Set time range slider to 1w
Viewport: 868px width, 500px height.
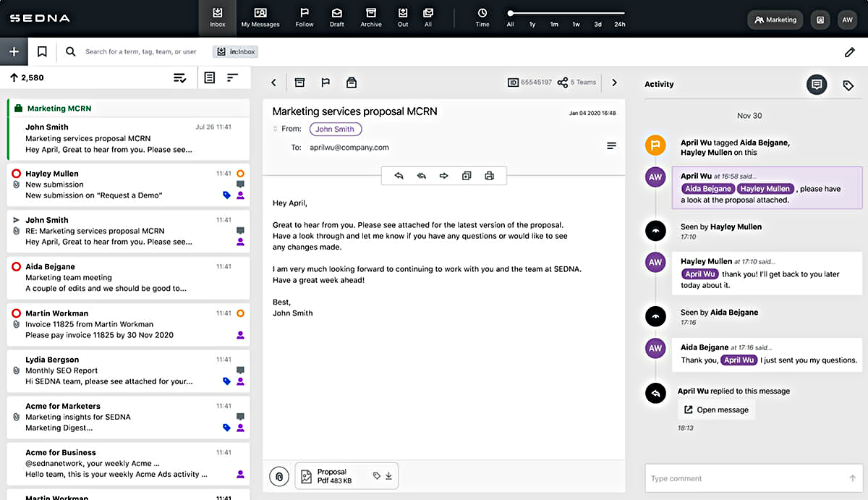(x=576, y=24)
